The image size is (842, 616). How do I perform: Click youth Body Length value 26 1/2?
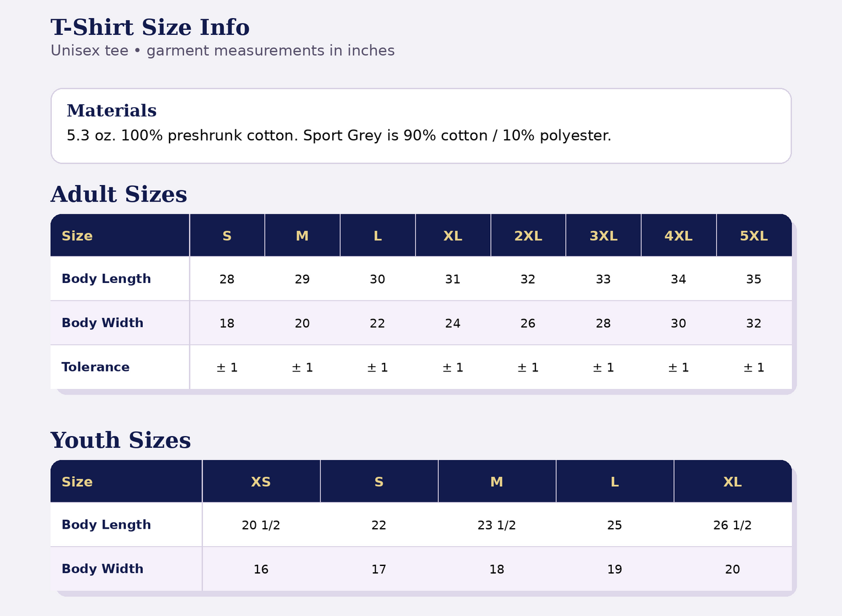[x=732, y=525]
